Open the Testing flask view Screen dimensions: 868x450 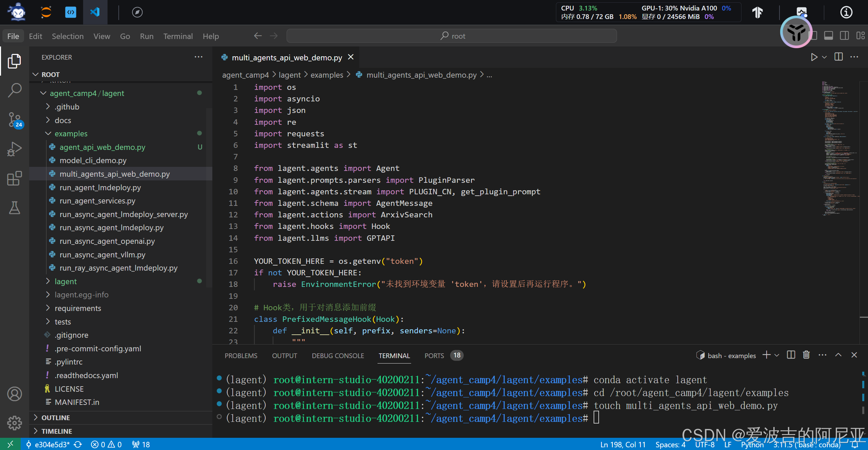point(15,207)
